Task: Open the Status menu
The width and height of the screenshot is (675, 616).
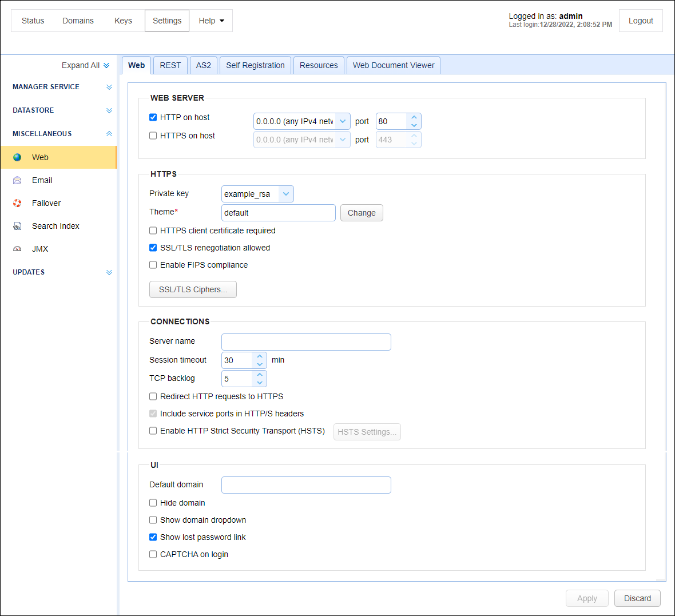Action: [33, 21]
